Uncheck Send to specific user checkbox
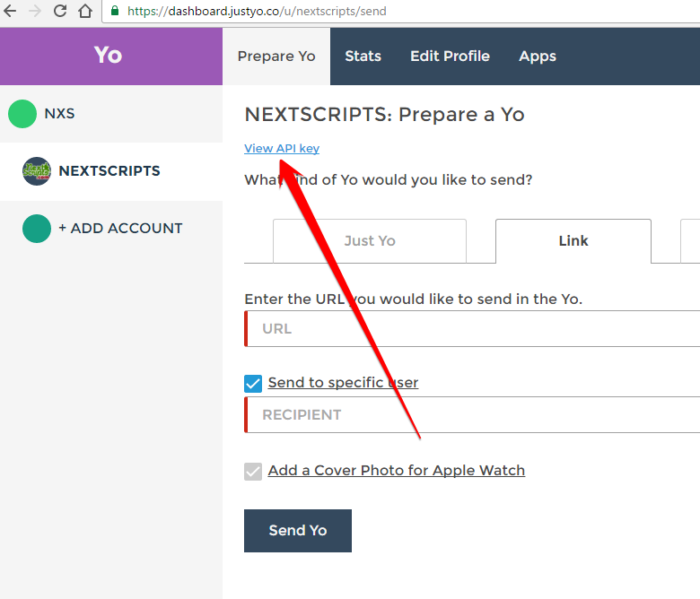Image resolution: width=700 pixels, height=599 pixels. (253, 384)
